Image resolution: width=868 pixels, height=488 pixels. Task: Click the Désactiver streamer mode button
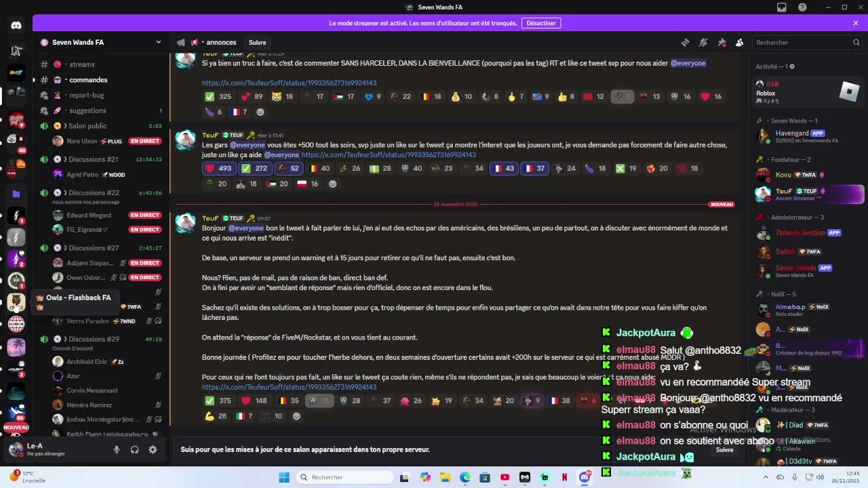click(x=541, y=23)
